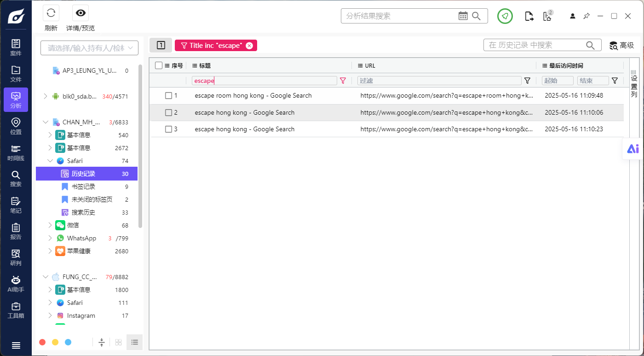Open the 请选择/输入持有人 dropdown
The image size is (644, 356).
tap(90, 48)
